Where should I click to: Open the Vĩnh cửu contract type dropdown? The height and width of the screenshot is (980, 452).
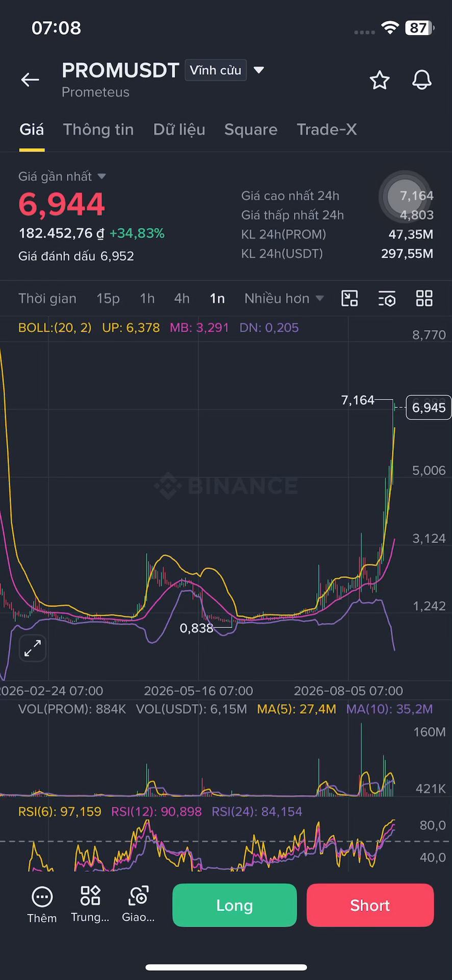coord(216,70)
